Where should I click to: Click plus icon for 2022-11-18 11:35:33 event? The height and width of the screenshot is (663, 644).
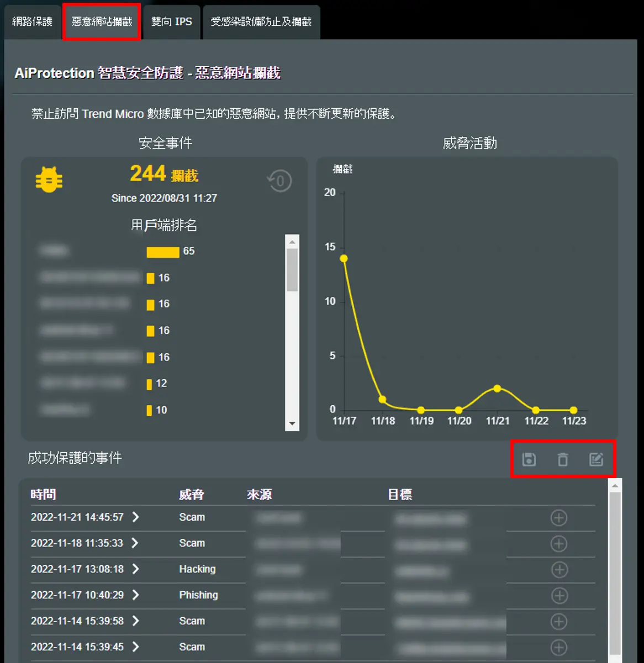559,544
